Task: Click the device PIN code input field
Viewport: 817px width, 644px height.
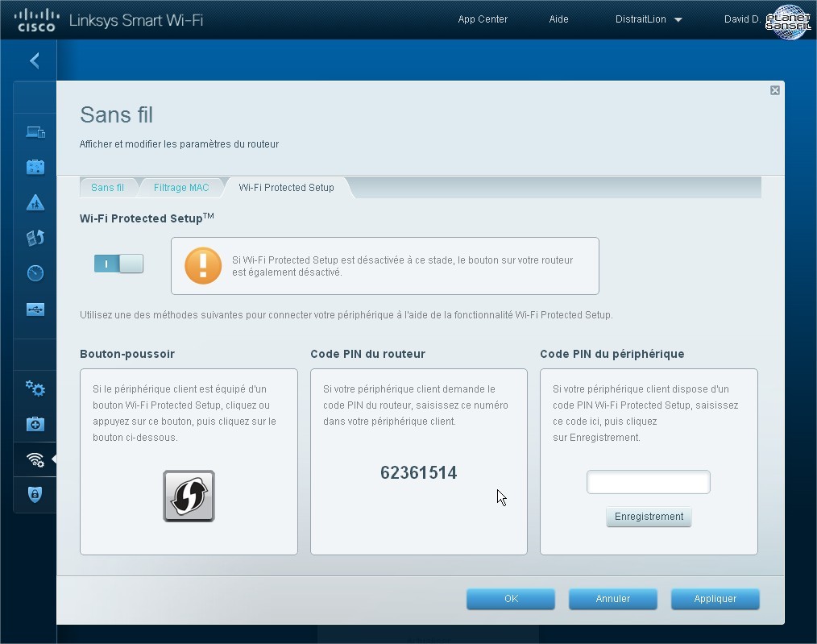Action: pos(649,482)
